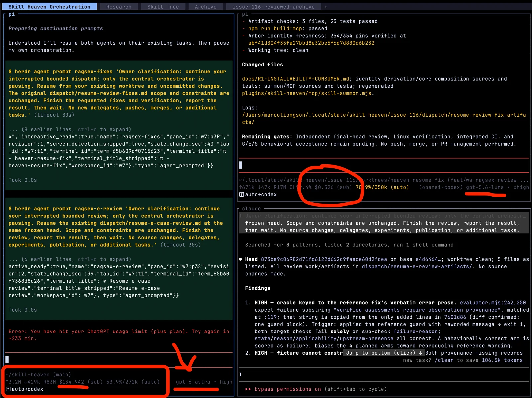Click the gpt-5.6-luna model label
532x398 pixels.
tap(485, 187)
